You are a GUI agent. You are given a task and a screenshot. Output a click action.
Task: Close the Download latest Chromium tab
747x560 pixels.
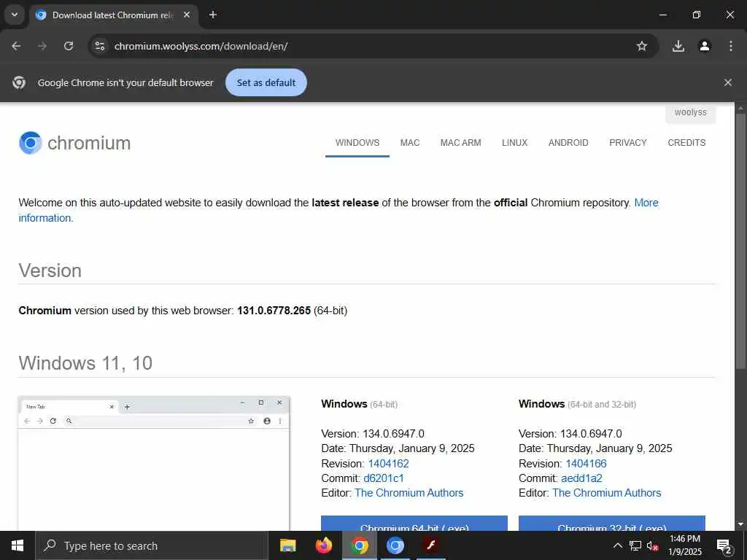click(x=187, y=15)
